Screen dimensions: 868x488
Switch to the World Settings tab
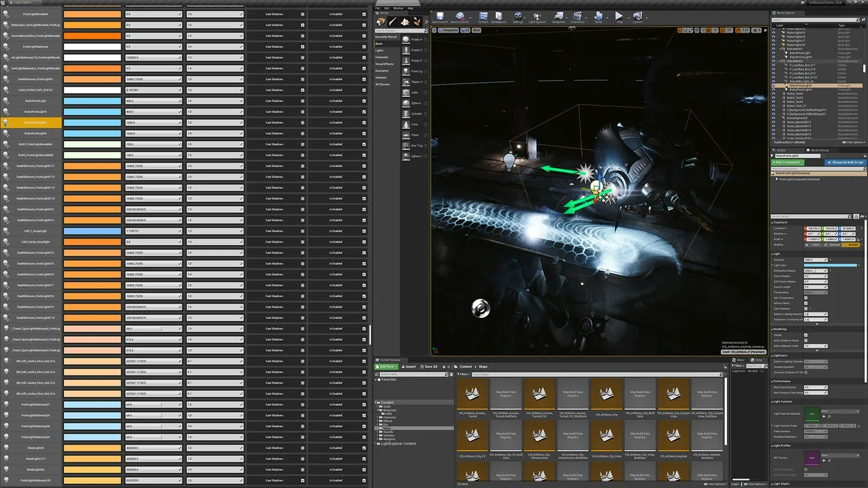click(x=820, y=150)
